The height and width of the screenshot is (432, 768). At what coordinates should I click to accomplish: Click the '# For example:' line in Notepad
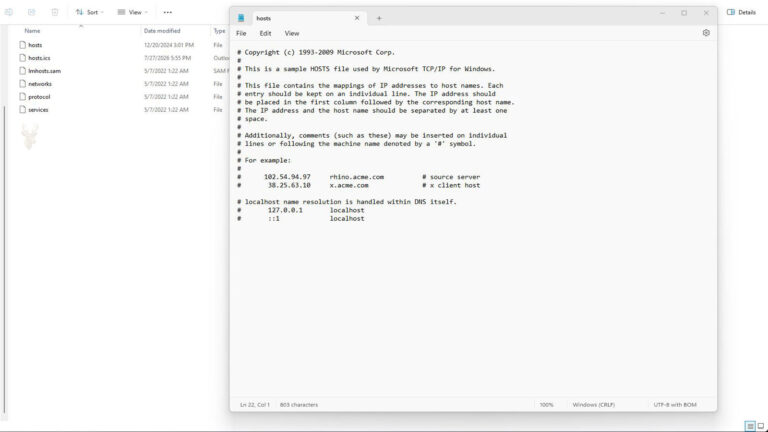click(264, 160)
